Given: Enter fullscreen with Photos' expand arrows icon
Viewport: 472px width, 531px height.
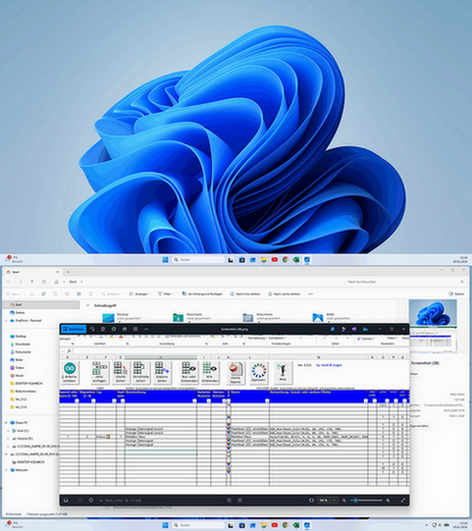Looking at the screenshot, I should point(403,500).
